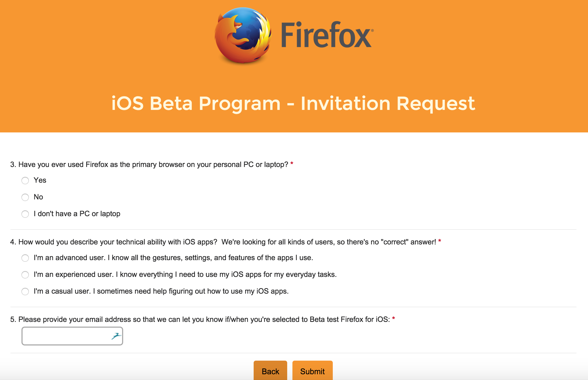Viewport: 588px width, 380px height.
Task: Click the Firefox globe logo
Action: [x=243, y=35]
